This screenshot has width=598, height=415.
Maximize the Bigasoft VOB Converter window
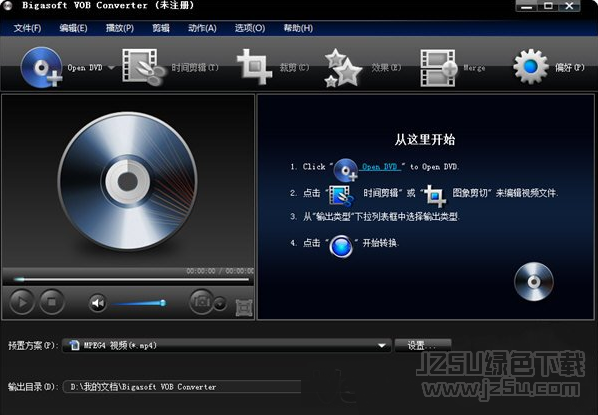click(x=548, y=6)
